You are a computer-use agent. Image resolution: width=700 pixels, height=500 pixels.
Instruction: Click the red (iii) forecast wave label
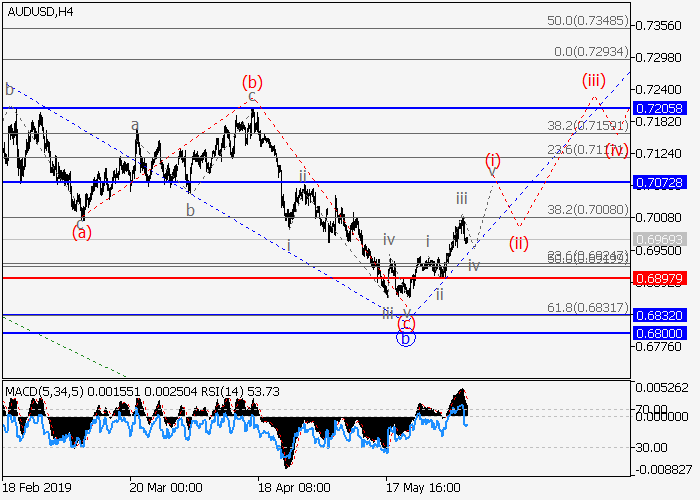594,81
